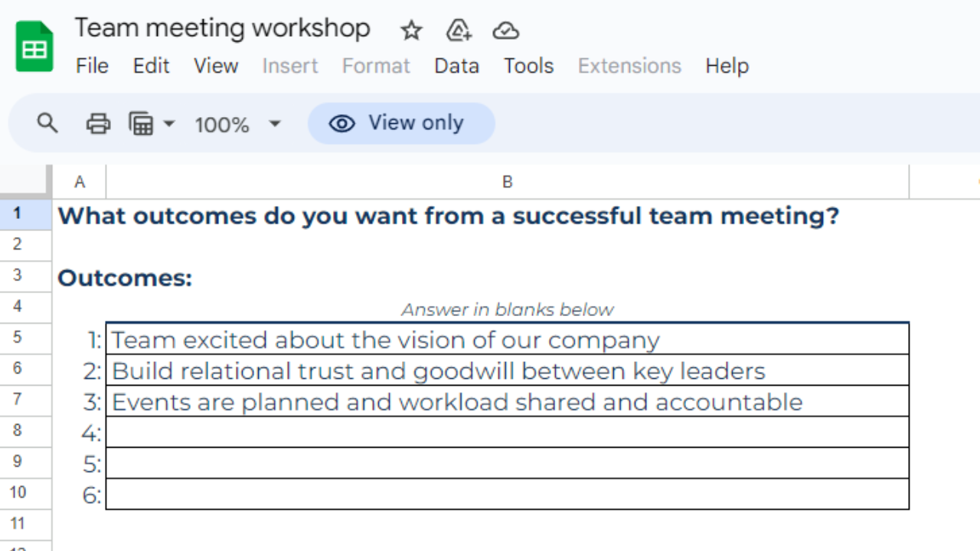
Task: Click the Google Sheets home logo
Action: coord(34,47)
